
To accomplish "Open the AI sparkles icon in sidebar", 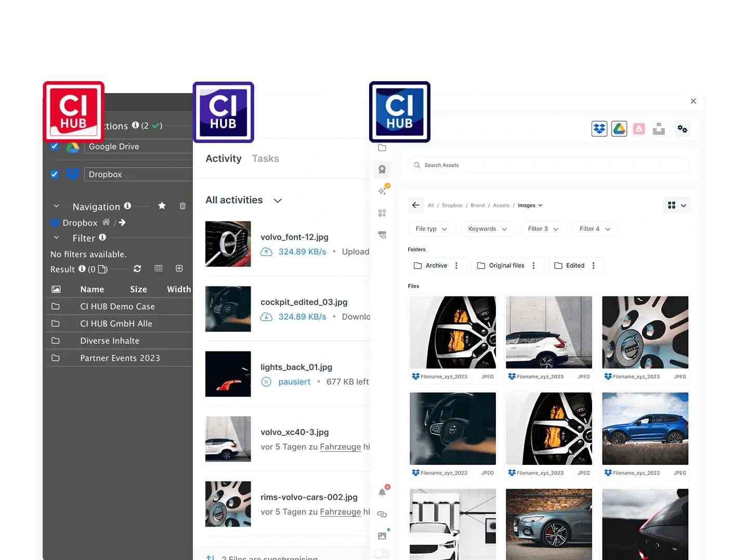I will [382, 191].
